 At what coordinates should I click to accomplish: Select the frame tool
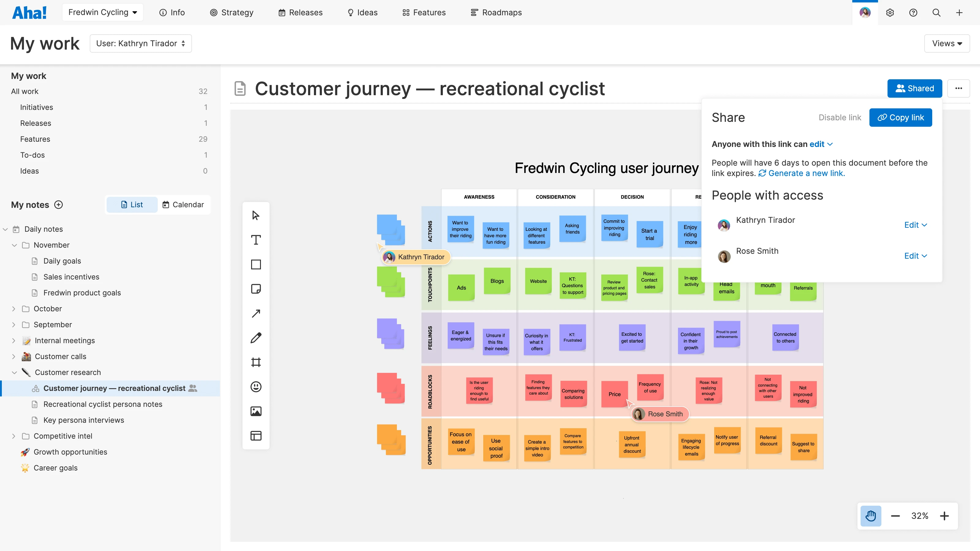(256, 362)
